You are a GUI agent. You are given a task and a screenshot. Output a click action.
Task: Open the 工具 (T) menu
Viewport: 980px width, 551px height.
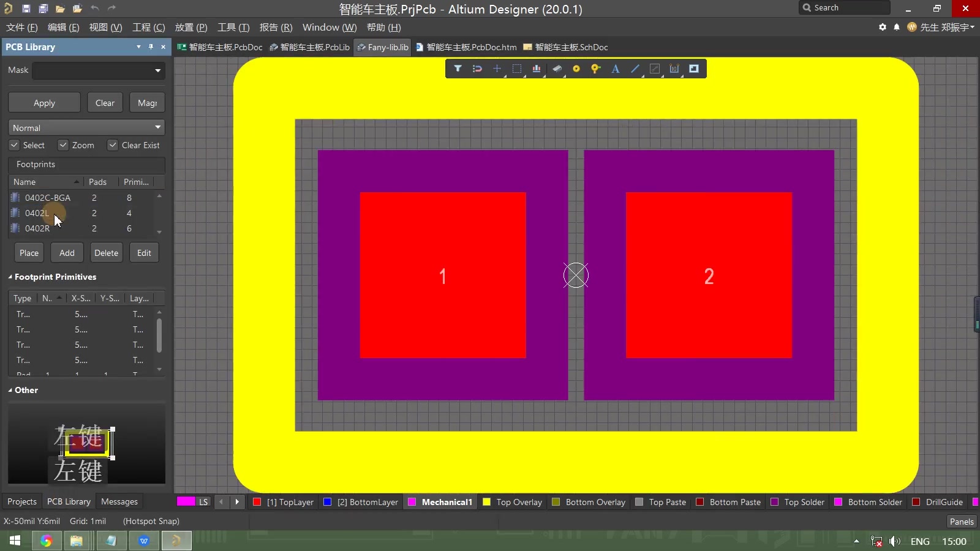233,27
